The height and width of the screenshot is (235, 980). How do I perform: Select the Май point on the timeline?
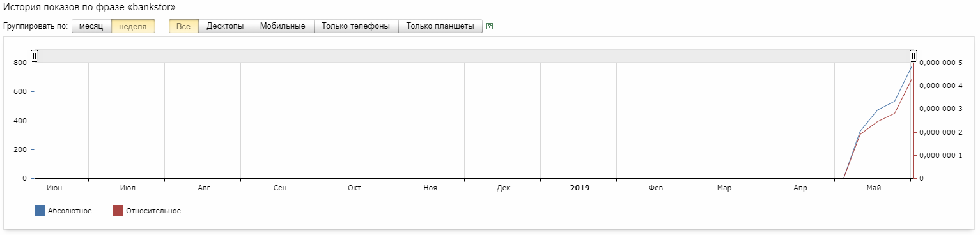click(x=873, y=188)
